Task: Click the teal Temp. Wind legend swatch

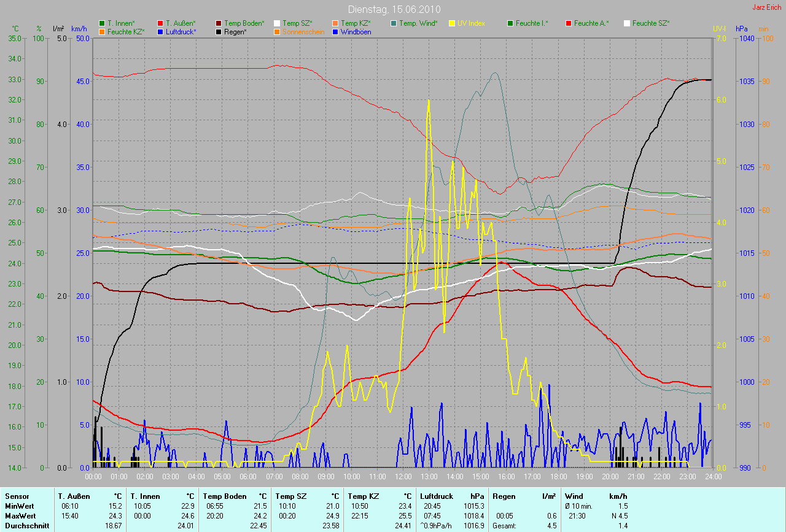Action: click(x=394, y=23)
